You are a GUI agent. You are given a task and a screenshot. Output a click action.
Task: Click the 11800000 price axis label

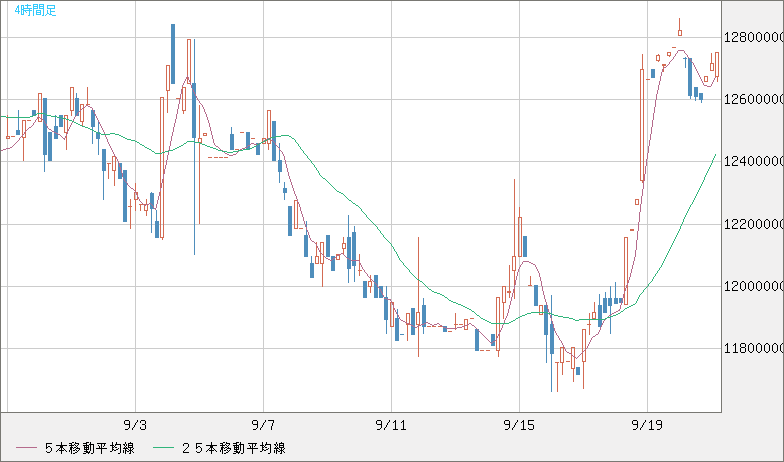(754, 348)
